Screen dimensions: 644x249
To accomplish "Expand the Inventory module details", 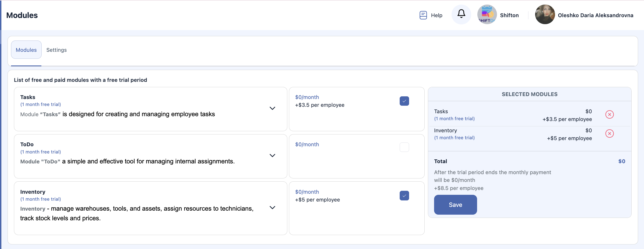I will 272,208.
